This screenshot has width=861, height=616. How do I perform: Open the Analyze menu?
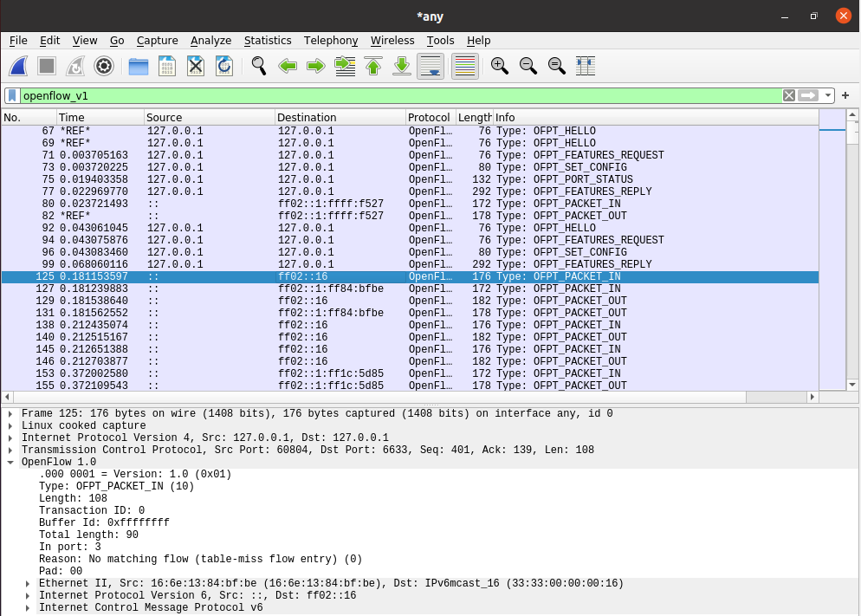point(210,41)
